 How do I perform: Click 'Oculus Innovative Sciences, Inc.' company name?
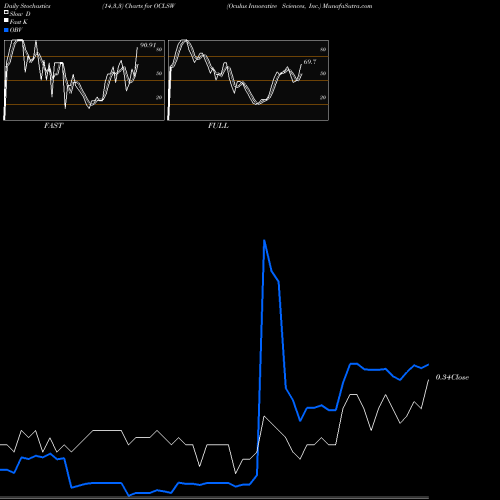click(274, 6)
